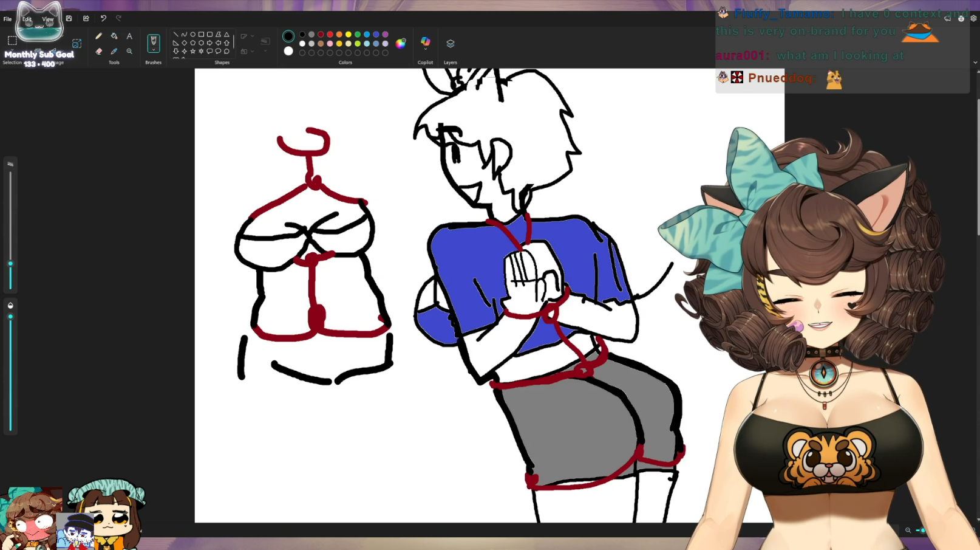The width and height of the screenshot is (980, 550).
Task: Expand the chat panel down chevron
Action: click(x=975, y=63)
